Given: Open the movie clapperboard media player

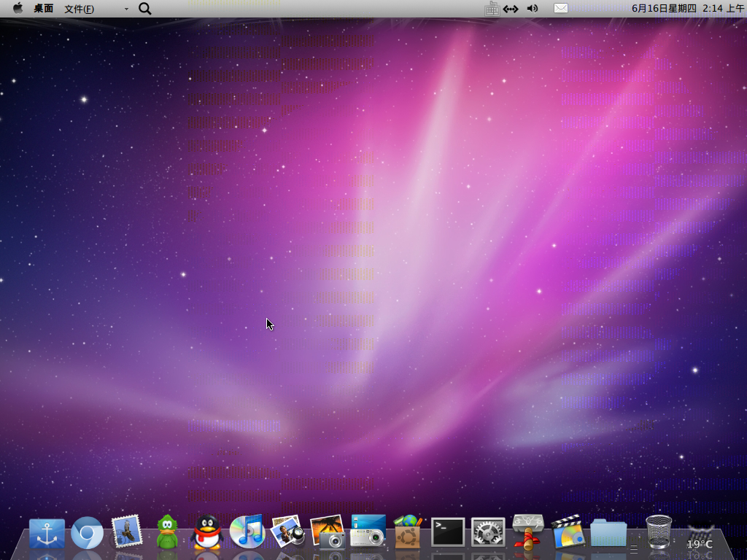Looking at the screenshot, I should pyautogui.click(x=568, y=532).
